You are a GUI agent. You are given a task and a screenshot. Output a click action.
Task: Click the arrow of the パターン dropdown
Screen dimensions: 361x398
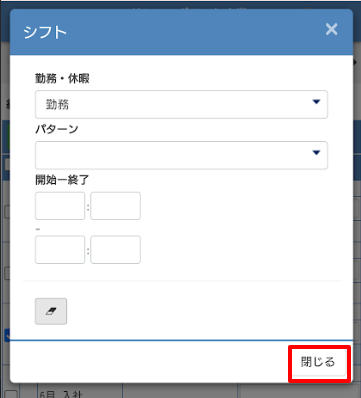tap(316, 153)
